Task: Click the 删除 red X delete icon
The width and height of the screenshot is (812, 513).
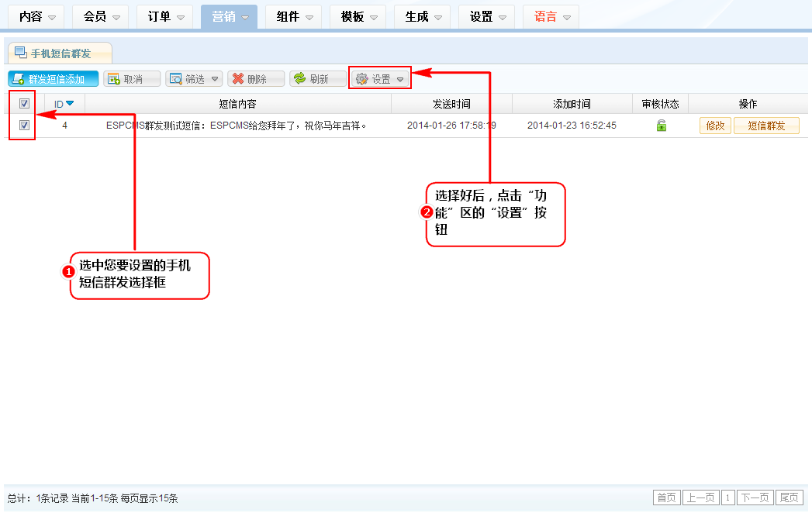Action: 237,79
